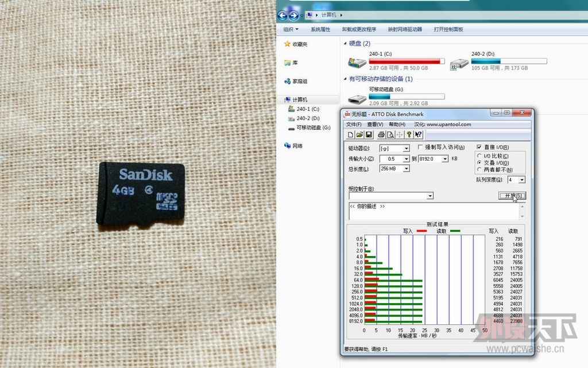
Task: Open the 组织 dropdown in Explorer toolbar
Action: pos(291,29)
